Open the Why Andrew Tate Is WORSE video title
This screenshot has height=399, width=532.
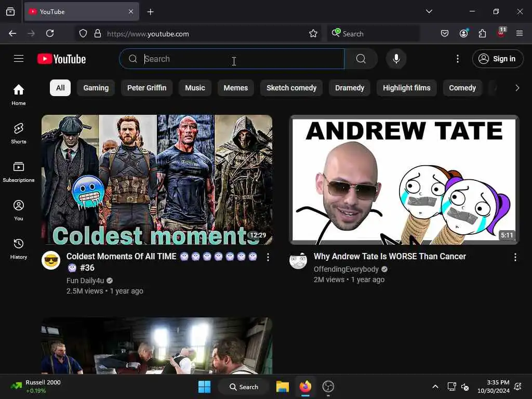[x=390, y=256]
